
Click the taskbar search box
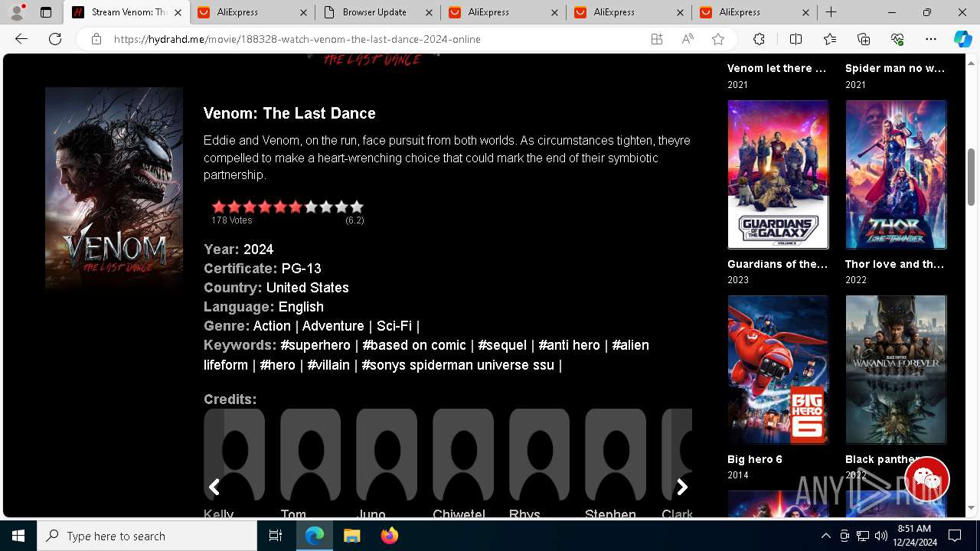pyautogui.click(x=147, y=536)
